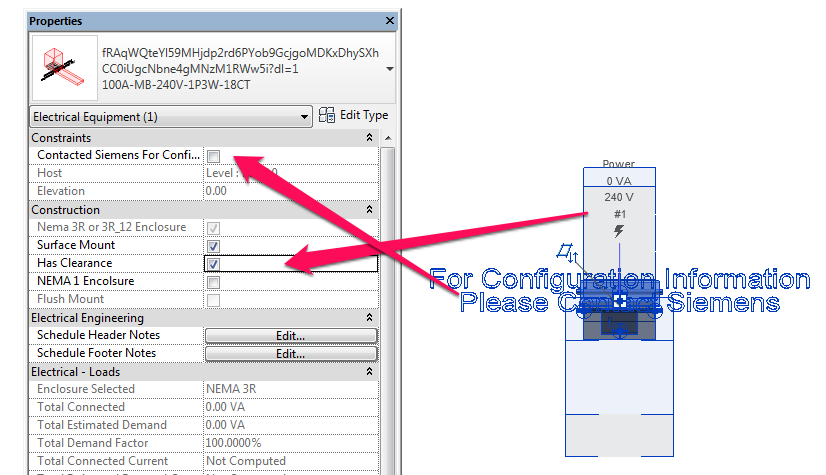
Task: Collapse the Constraints section
Action: point(369,137)
